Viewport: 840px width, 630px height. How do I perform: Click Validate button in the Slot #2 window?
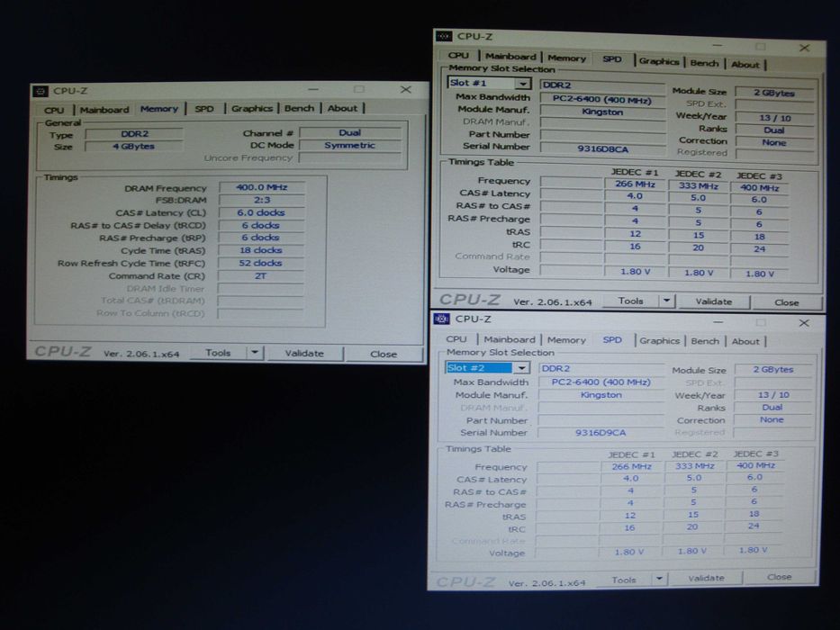pos(706,578)
